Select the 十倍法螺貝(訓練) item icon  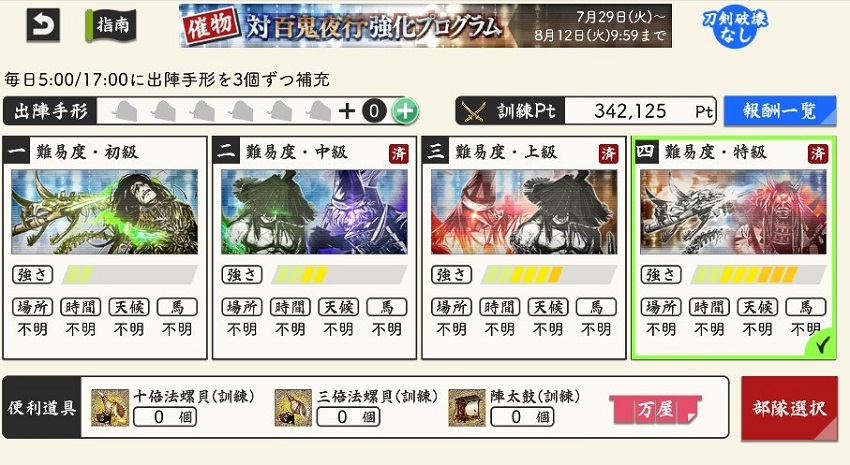point(110,408)
